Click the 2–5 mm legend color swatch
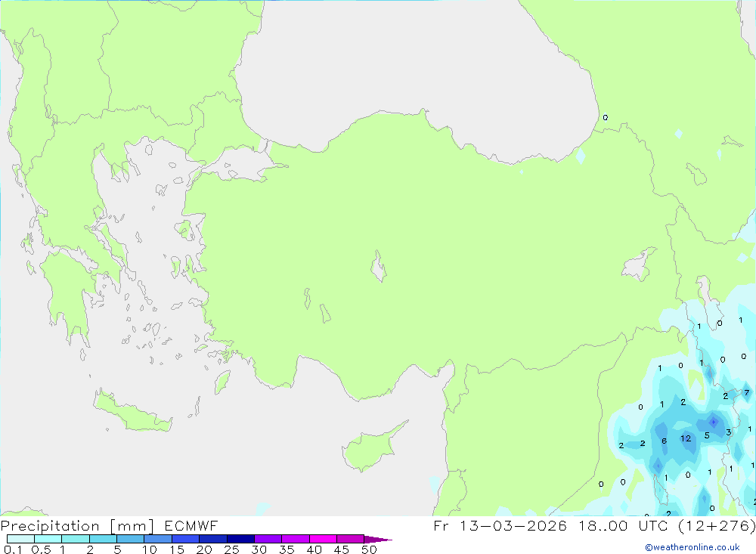This screenshot has width=756, height=554. point(103,539)
